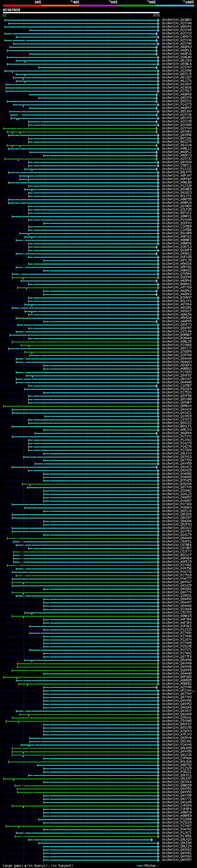This screenshot has height=868, width=197.
Task: Open hit UniRef100_Q1WLW0
Action: (176, 57)
